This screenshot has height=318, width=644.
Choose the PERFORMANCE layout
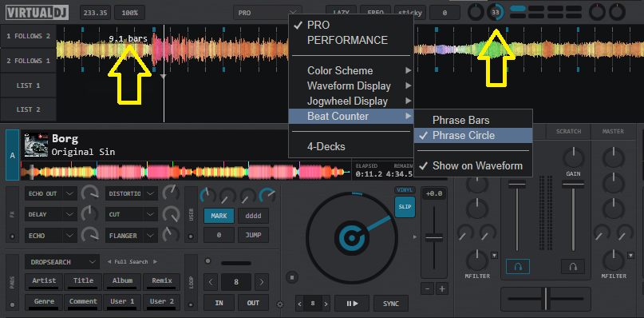(351, 40)
